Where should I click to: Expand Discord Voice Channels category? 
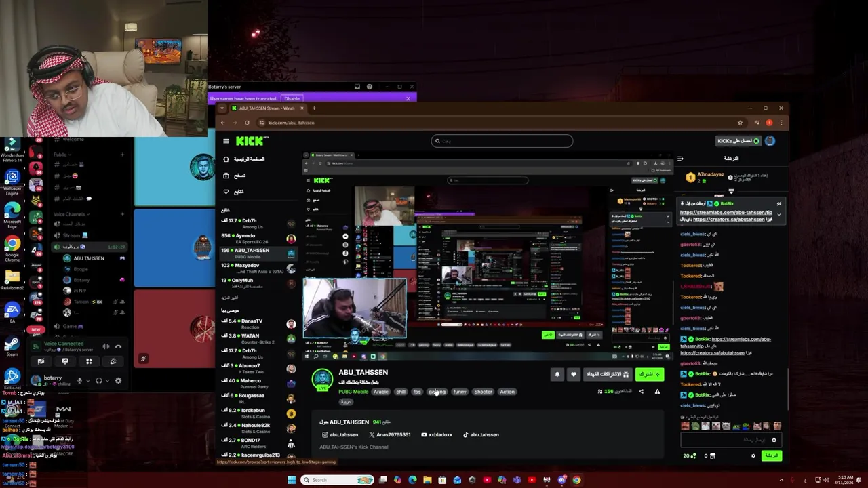pos(70,214)
